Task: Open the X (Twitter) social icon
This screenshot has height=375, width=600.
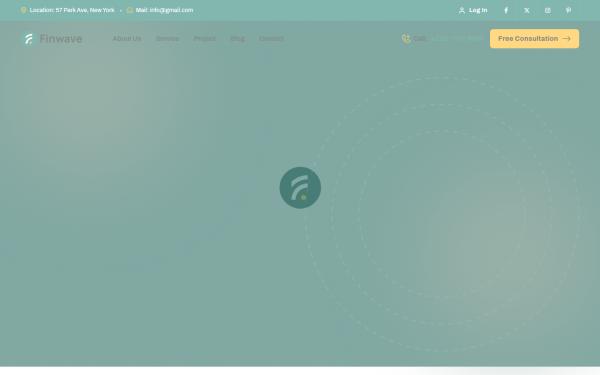Action: [x=527, y=10]
